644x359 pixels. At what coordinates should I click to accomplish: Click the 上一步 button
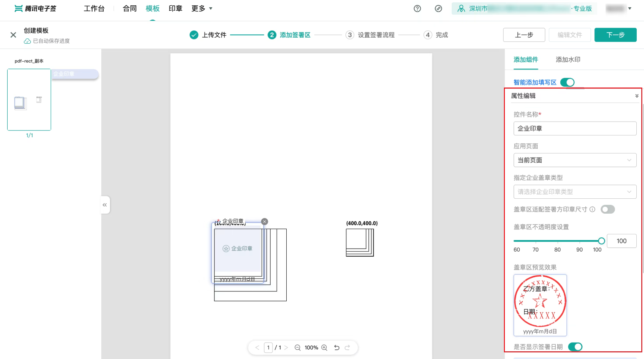pyautogui.click(x=524, y=35)
